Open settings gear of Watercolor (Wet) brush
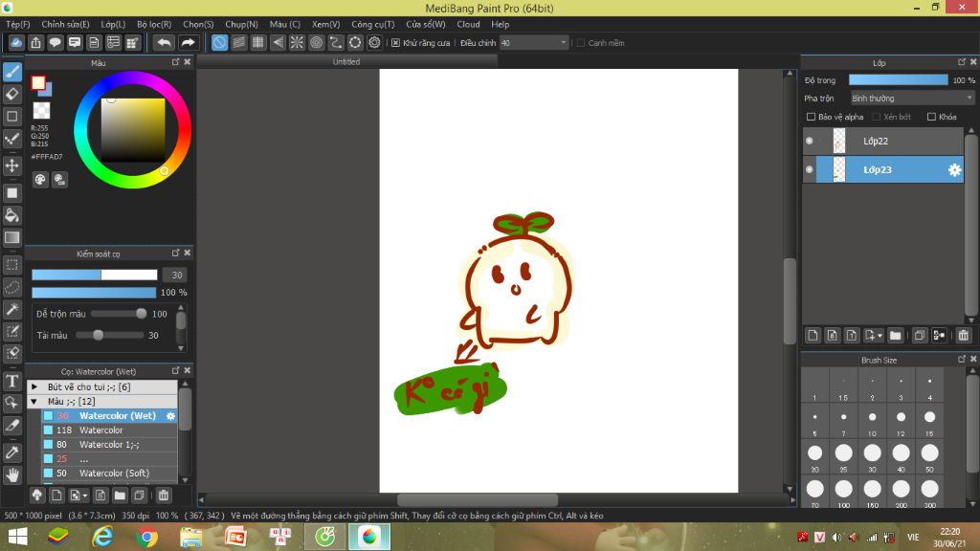The width and height of the screenshot is (980, 551). 170,415
